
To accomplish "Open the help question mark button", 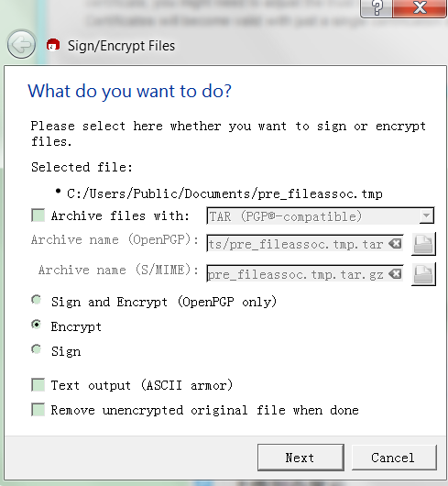I will (377, 7).
